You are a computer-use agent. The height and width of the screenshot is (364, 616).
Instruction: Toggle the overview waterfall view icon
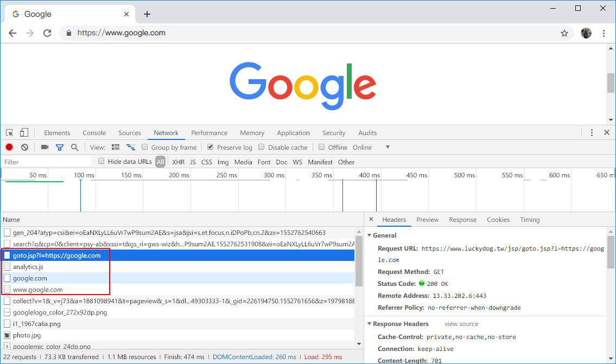point(131,147)
